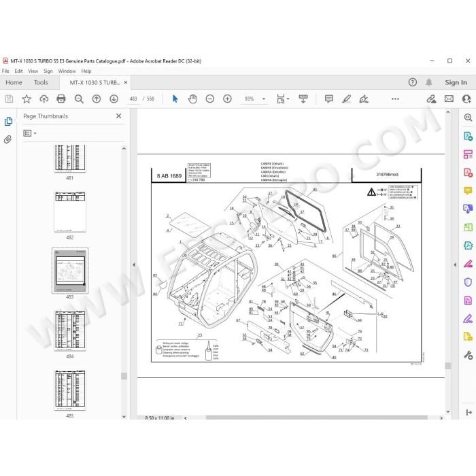Image resolution: width=476 pixels, height=476 pixels.
Task: Open Page Thumbnails pane icon
Action: click(x=8, y=122)
